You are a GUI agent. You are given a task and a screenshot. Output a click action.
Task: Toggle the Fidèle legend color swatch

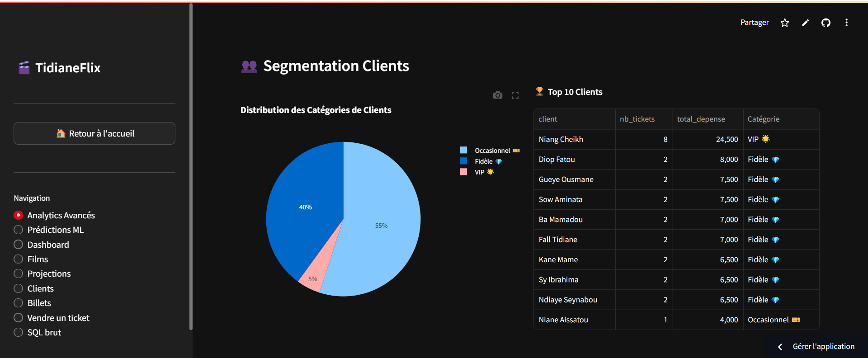click(x=463, y=161)
